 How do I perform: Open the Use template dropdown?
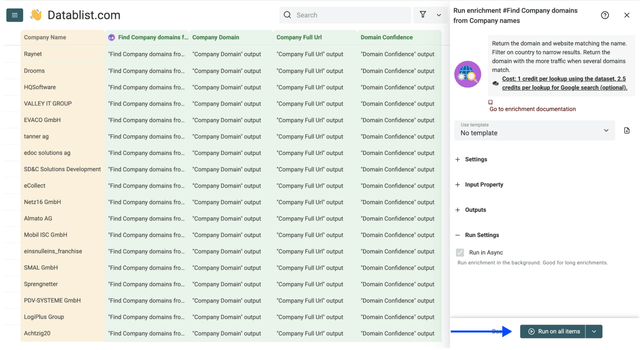coord(534,130)
